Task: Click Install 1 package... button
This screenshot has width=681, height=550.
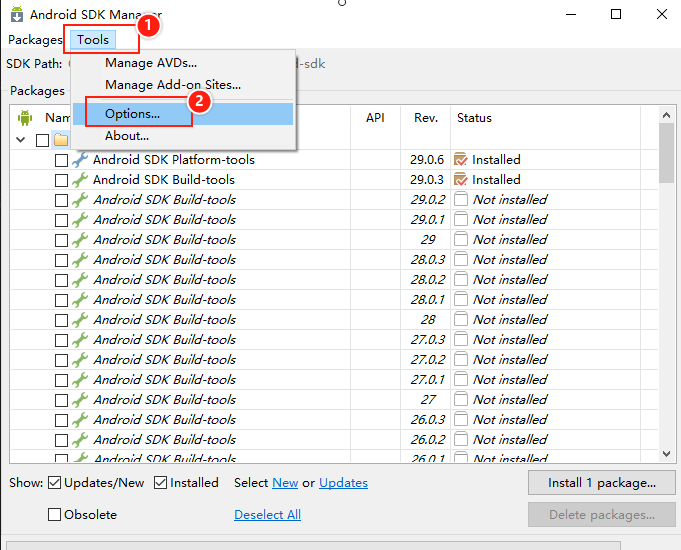Action: (602, 483)
